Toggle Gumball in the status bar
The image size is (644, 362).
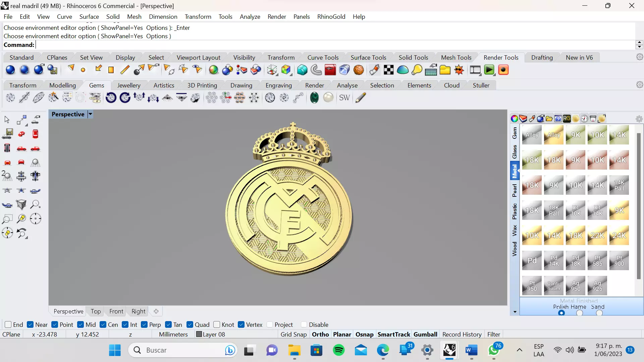point(425,334)
